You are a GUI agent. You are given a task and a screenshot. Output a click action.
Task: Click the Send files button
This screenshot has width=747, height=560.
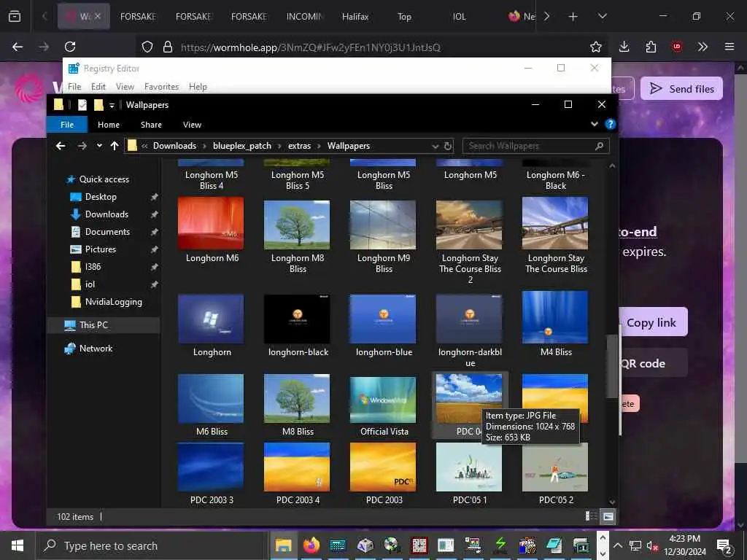(681, 88)
